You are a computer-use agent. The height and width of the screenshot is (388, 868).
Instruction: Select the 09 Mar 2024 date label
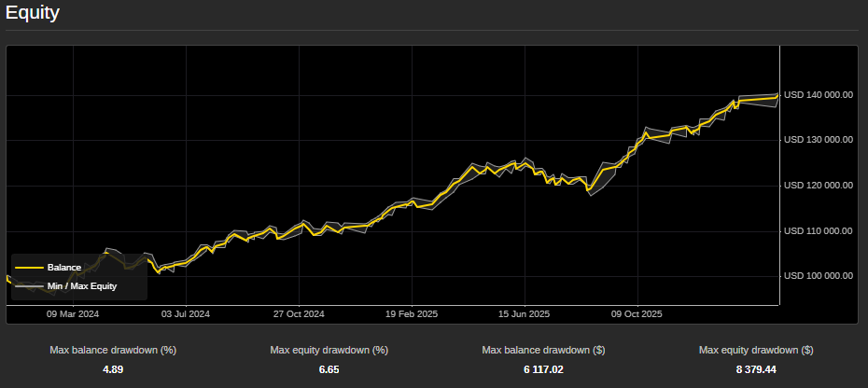[73, 314]
